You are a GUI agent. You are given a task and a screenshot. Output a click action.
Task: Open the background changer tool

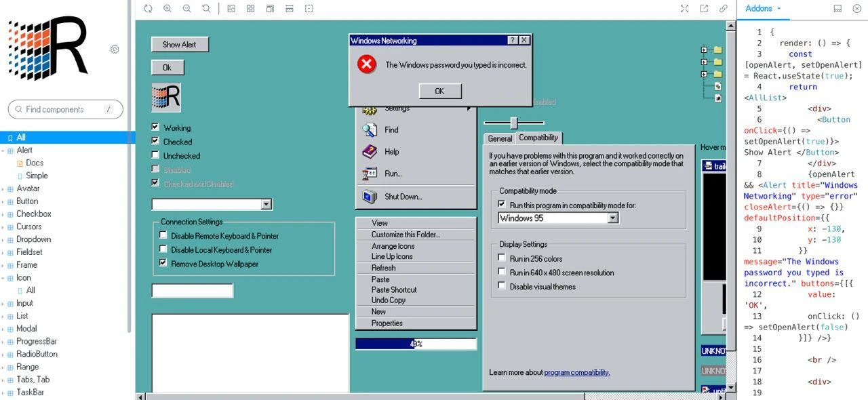[x=231, y=9]
